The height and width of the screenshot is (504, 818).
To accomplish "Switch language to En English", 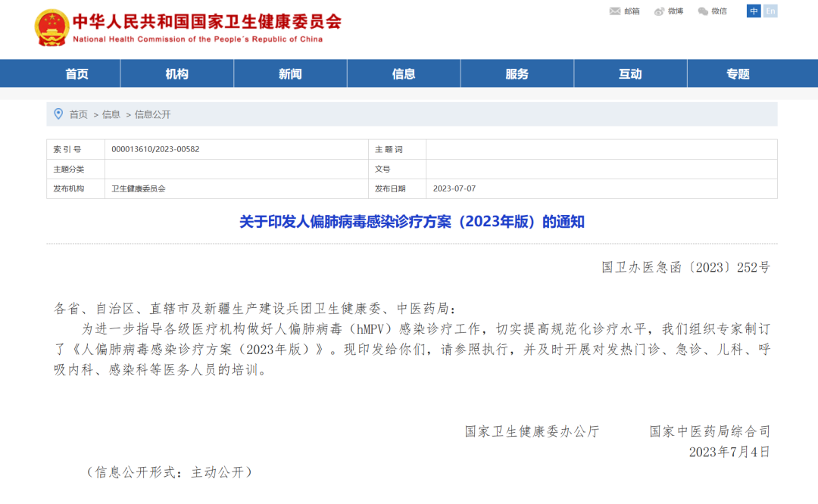I will pyautogui.click(x=770, y=11).
